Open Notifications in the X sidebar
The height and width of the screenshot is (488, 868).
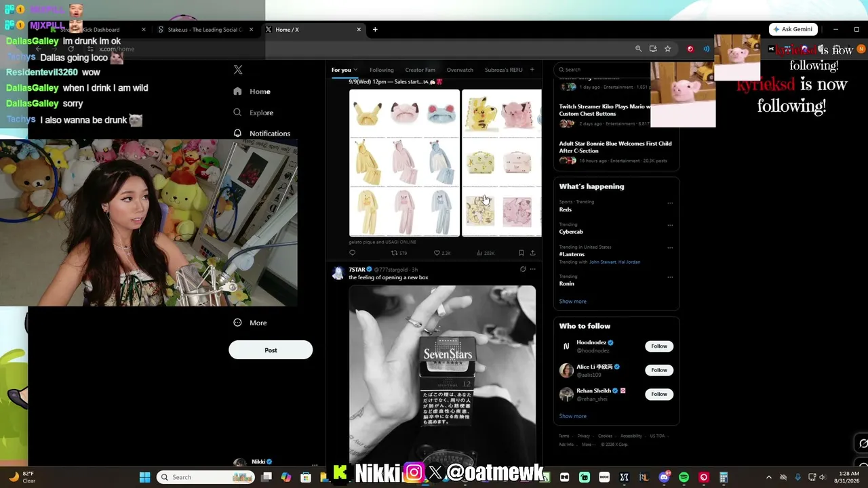pyautogui.click(x=262, y=134)
